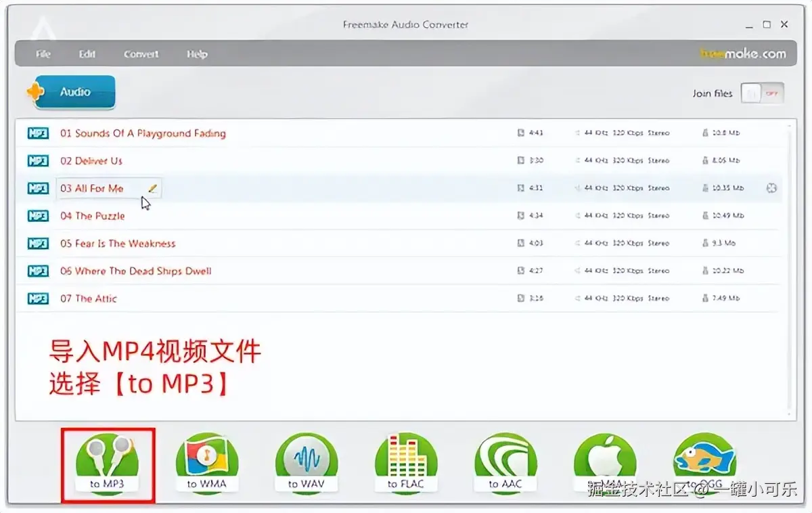Convert files with the to MP3 button

[x=107, y=464]
